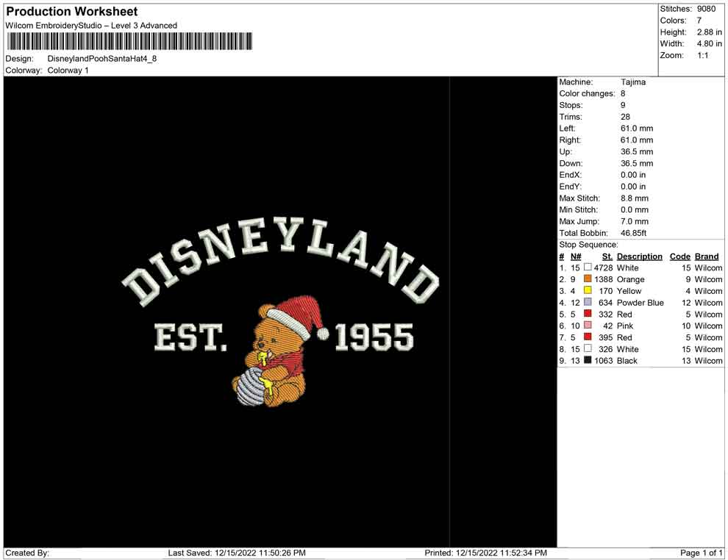Click the Yellow color swatch in stop 3
The height and width of the screenshot is (560, 728).
coord(588,290)
